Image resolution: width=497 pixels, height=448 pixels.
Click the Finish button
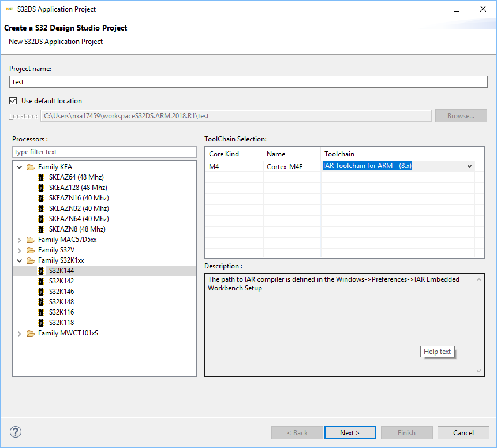407,433
